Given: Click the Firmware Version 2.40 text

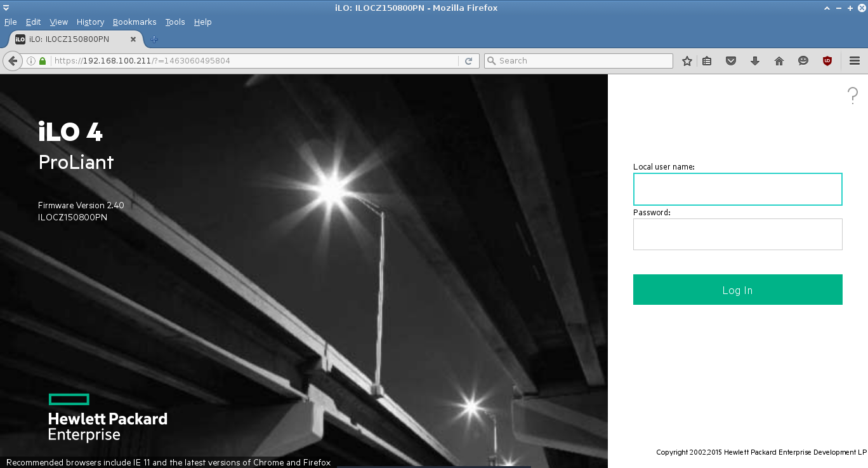Looking at the screenshot, I should pos(81,205).
